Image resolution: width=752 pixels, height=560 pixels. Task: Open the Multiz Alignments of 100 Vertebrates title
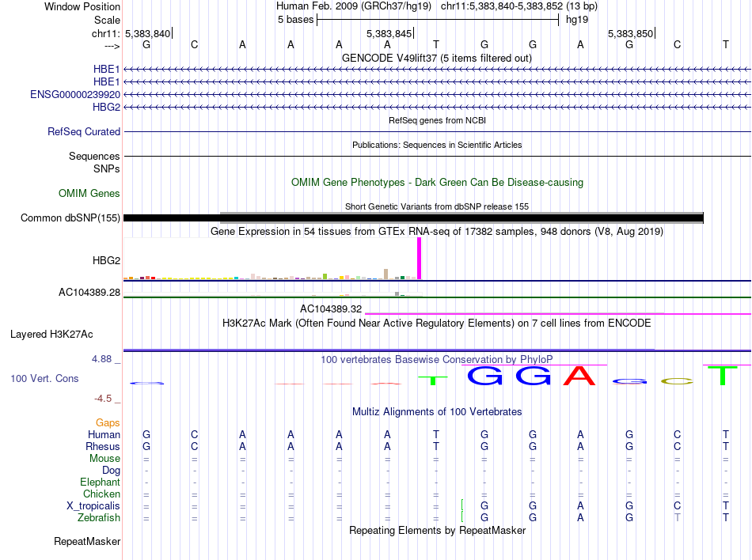[x=437, y=412]
